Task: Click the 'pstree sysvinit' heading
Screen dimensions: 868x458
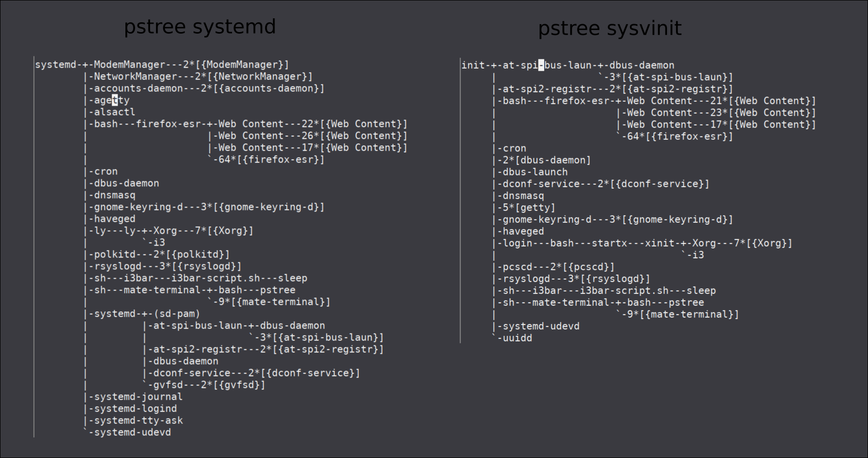Action: (x=610, y=28)
